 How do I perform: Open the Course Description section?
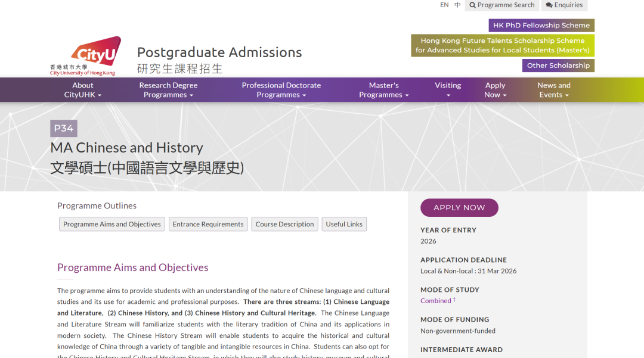pyautogui.click(x=284, y=224)
